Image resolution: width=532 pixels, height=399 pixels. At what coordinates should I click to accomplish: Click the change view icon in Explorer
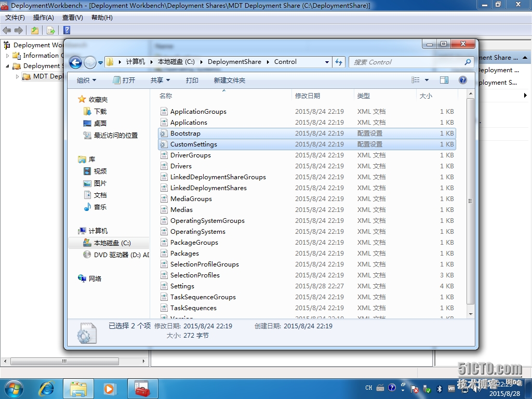coord(416,80)
